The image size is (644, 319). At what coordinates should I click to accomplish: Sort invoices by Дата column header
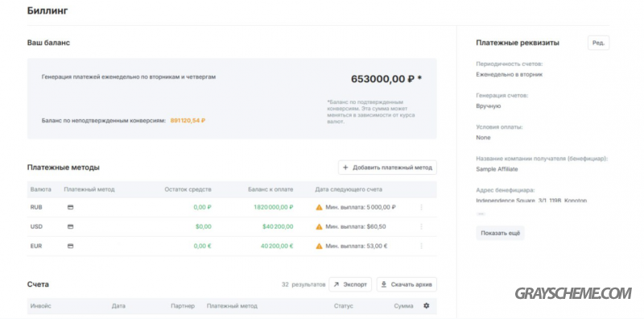118,306
